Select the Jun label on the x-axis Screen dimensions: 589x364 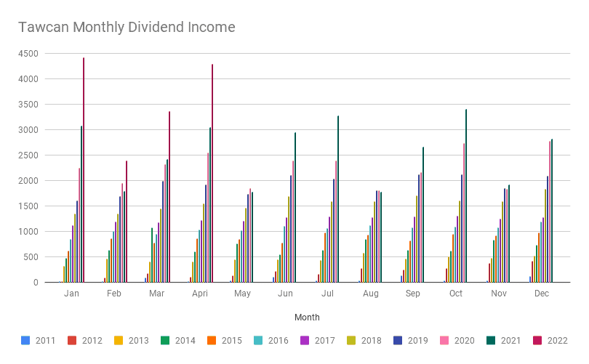pyautogui.click(x=286, y=294)
